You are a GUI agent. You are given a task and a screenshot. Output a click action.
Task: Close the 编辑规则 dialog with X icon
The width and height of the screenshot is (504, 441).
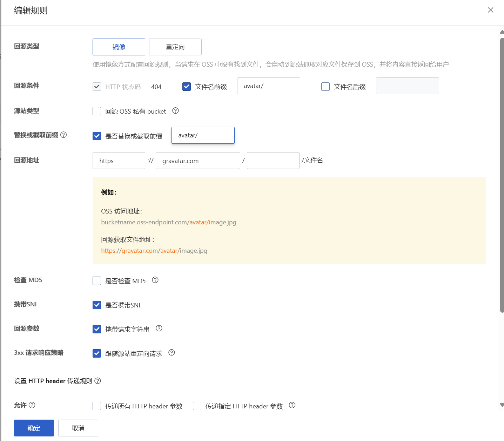491,10
